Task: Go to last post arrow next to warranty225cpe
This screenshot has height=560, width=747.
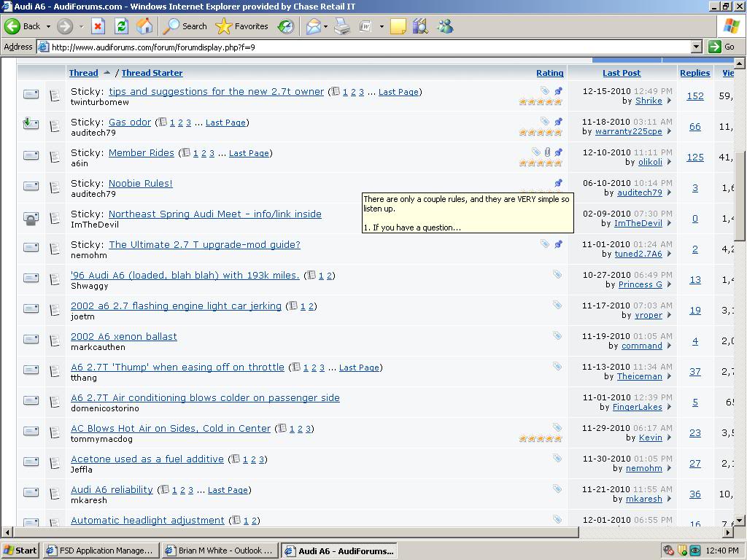Action: [x=669, y=131]
